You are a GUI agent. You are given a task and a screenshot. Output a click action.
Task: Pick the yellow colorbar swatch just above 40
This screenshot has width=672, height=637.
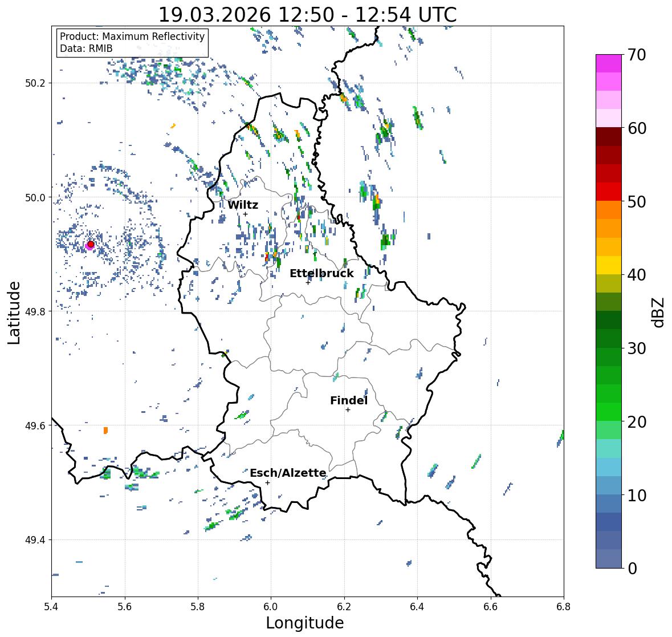(x=609, y=265)
